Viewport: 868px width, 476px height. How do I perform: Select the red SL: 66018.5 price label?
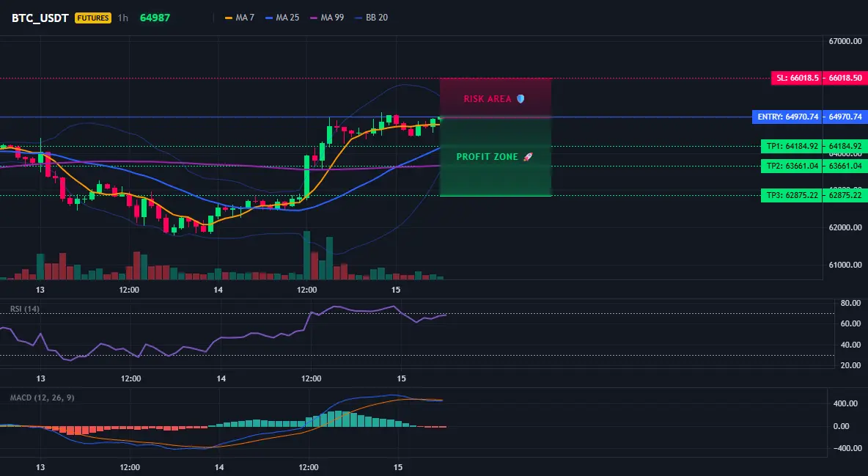pos(797,78)
